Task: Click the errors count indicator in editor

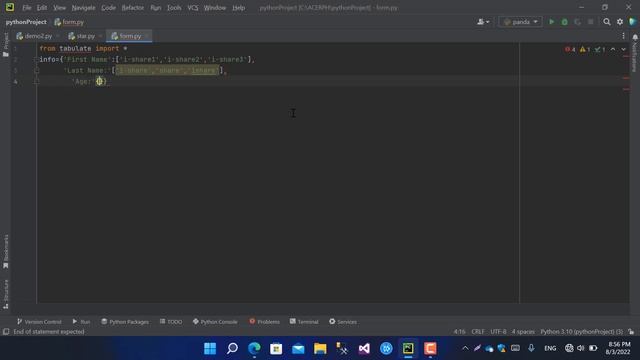Action: click(570, 49)
